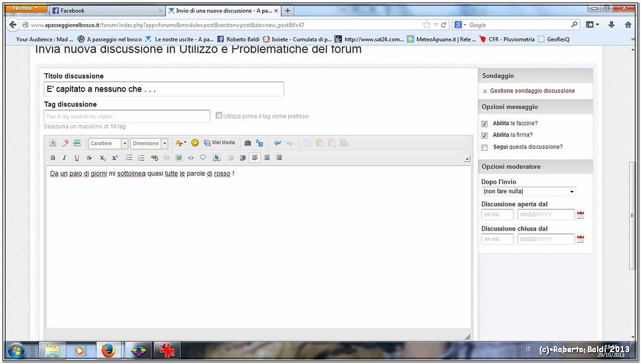
Task: Expand the Dimensione size dropdown
Action: 149,143
